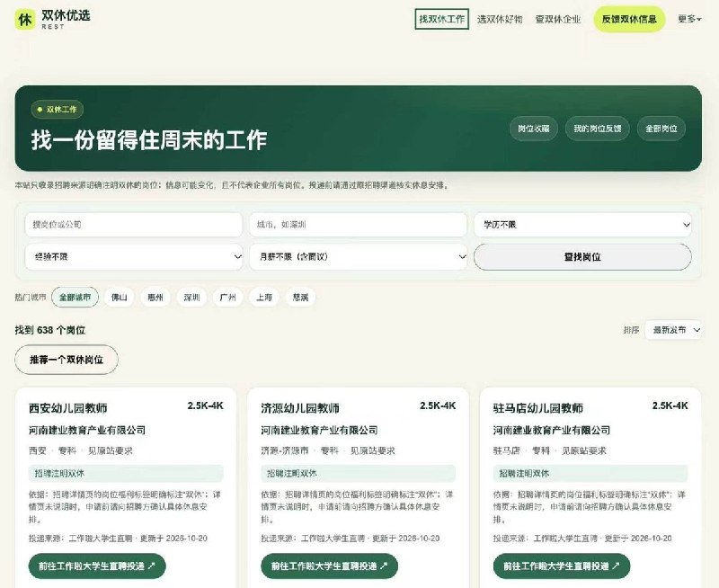Click the 查找岗位 search button

[582, 257]
